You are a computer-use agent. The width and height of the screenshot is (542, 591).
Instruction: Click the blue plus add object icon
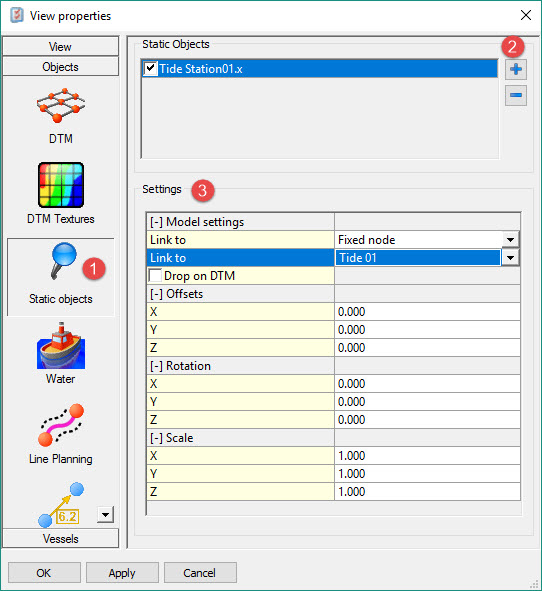[516, 69]
